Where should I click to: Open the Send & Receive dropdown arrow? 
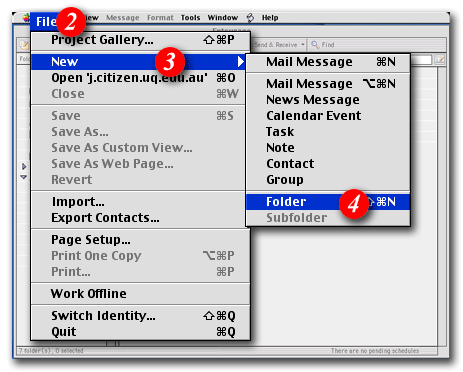pos(303,44)
